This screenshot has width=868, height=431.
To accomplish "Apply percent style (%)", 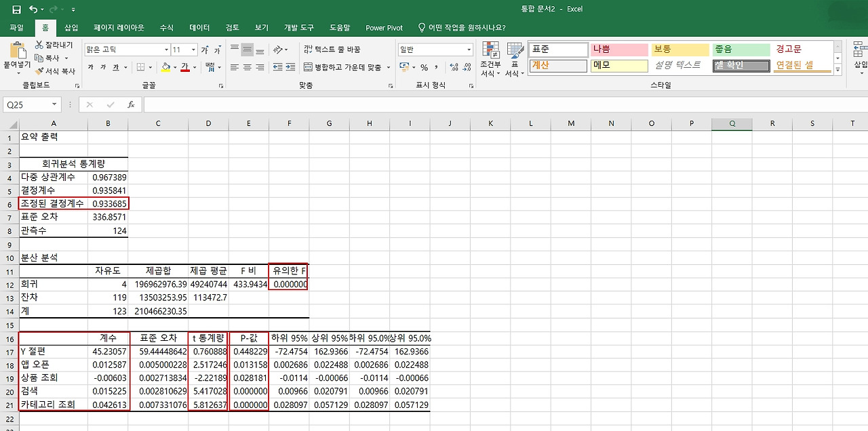I will pyautogui.click(x=425, y=67).
